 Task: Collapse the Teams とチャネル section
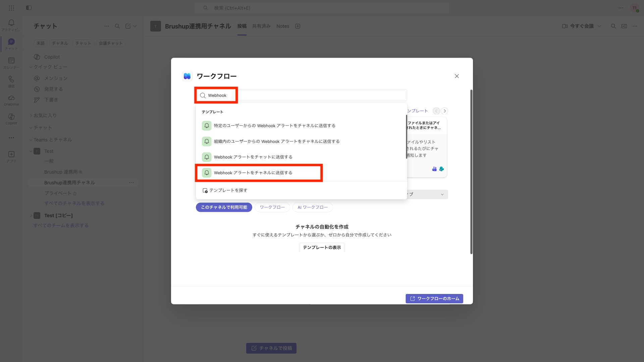[31, 140]
